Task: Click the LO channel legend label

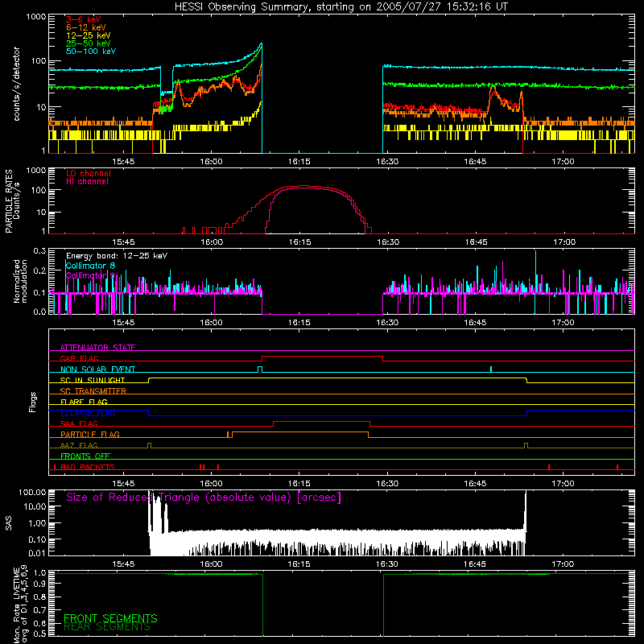Action: point(89,173)
